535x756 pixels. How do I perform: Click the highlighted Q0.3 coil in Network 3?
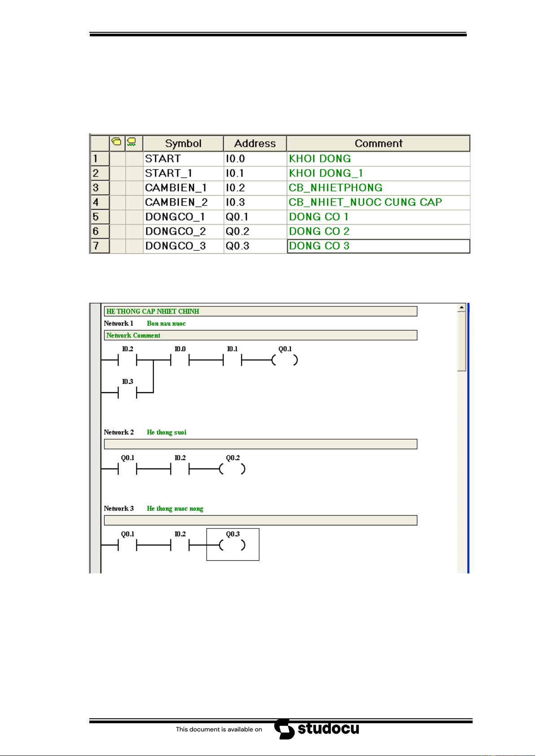click(x=232, y=545)
